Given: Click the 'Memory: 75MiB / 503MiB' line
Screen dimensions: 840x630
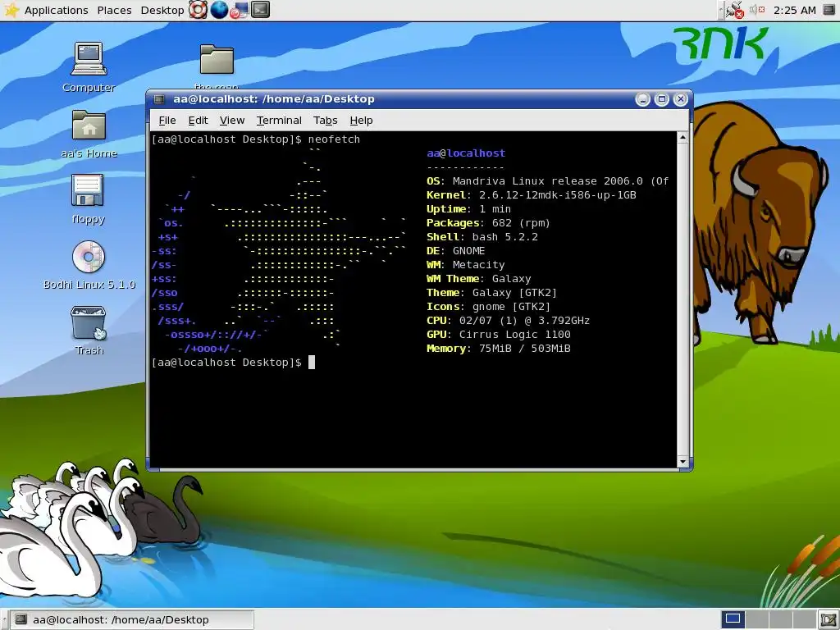Looking at the screenshot, I should point(498,348).
